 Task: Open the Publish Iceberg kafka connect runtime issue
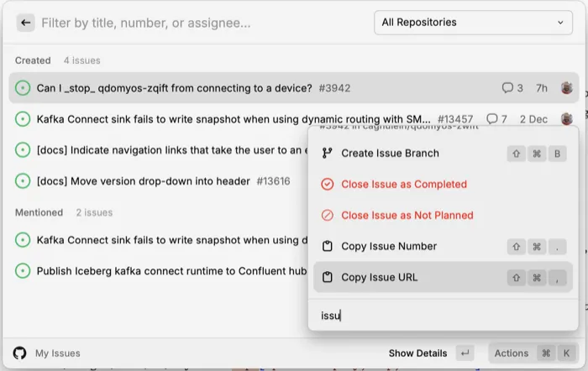tap(168, 271)
